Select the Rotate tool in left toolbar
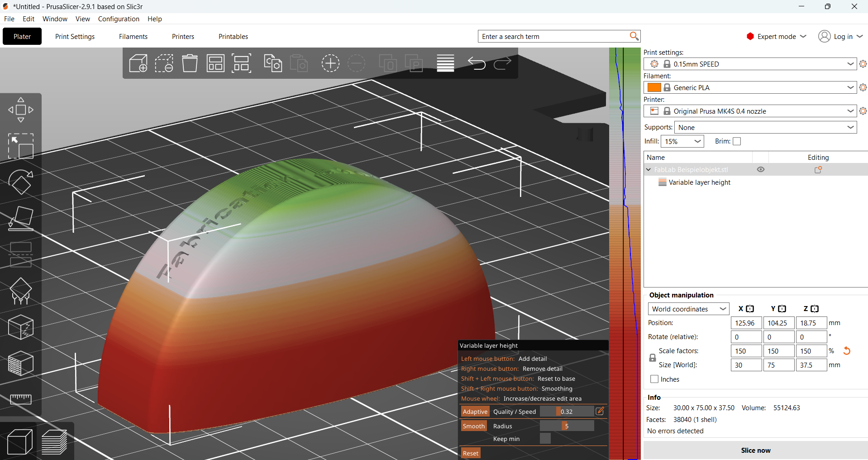Screen dimensions: 868x460 click(21, 182)
